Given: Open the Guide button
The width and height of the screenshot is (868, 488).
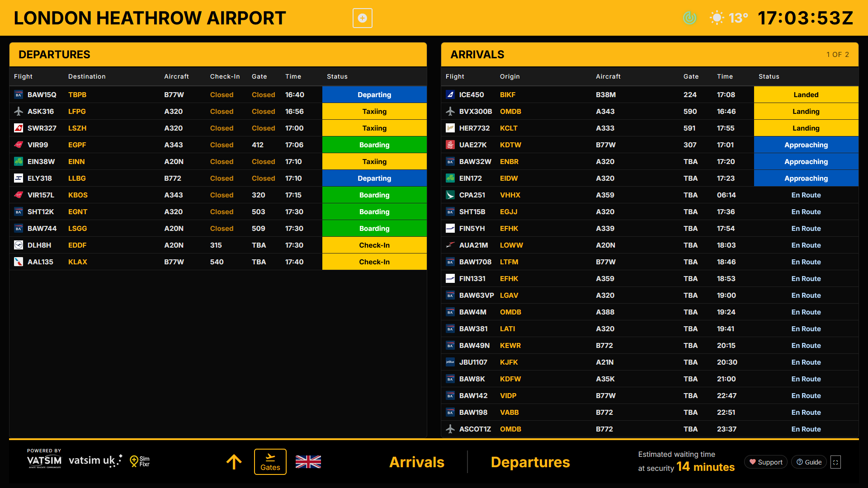Looking at the screenshot, I should [x=809, y=462].
